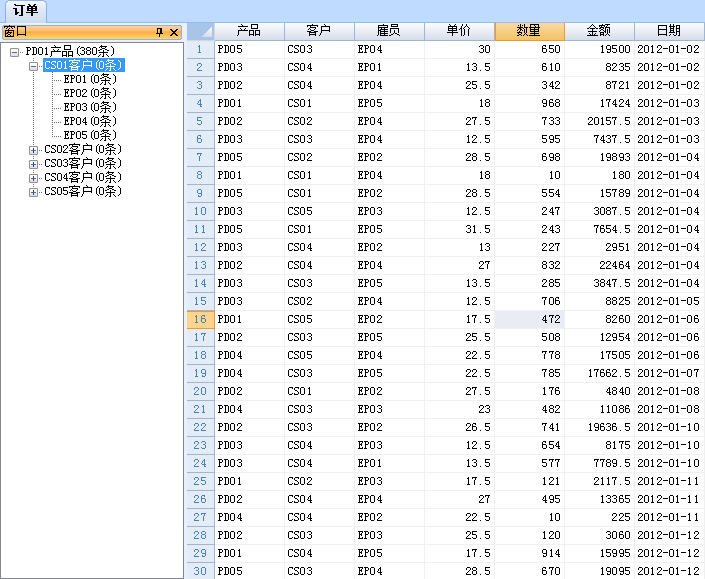Viewport: 705px width, 579px height.
Task: Click amount cell 12954 in row 17
Action: click(599, 337)
